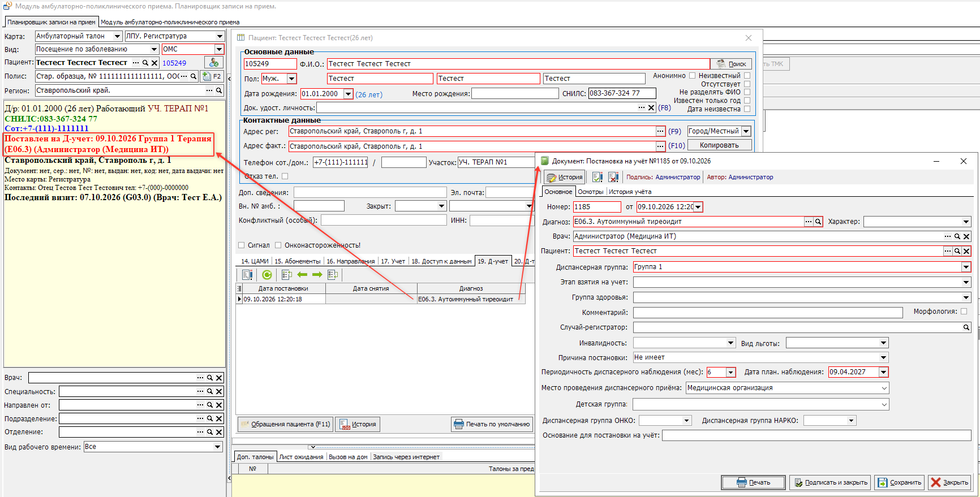Click the Копировать address button

coord(719,145)
